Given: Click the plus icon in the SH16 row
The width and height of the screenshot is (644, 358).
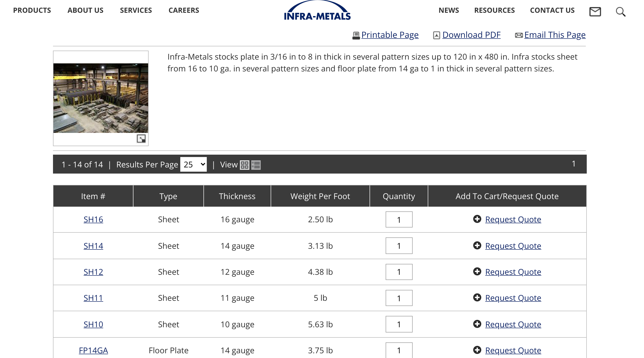Looking at the screenshot, I should (477, 219).
